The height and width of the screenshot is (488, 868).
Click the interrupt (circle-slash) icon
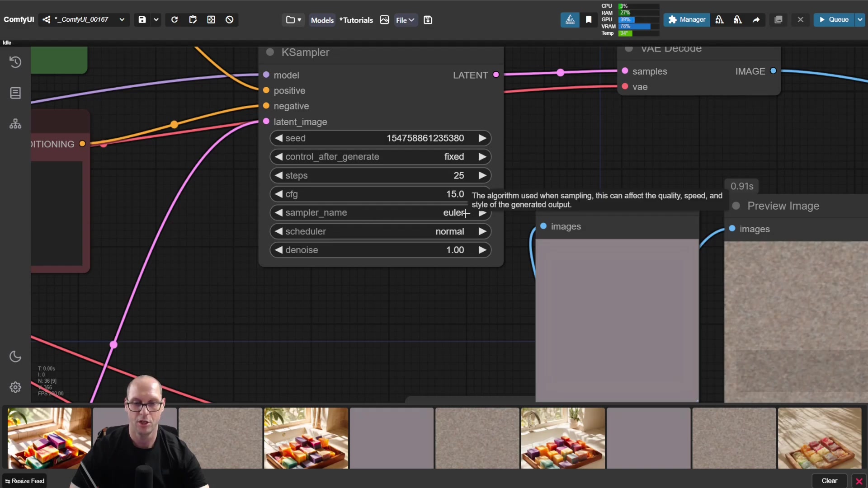pos(230,19)
